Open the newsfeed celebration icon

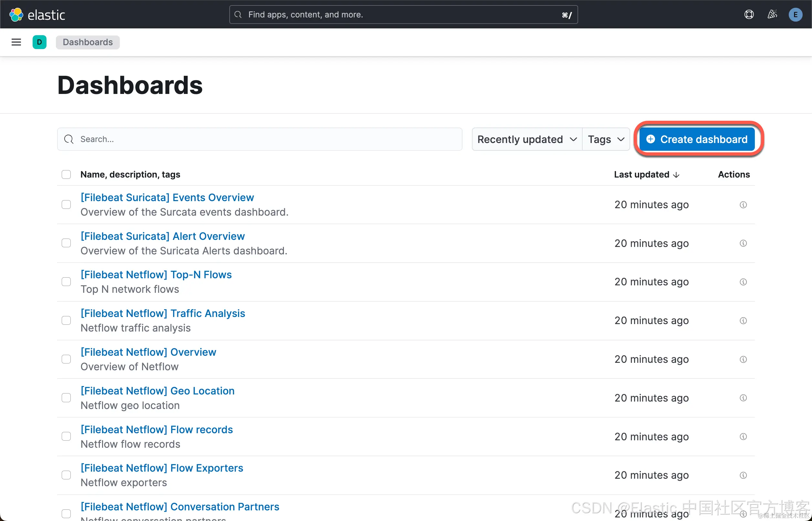coord(772,15)
